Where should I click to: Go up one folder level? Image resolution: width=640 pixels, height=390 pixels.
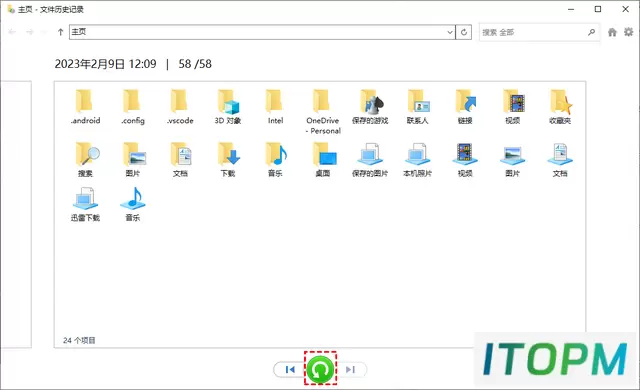(60, 32)
